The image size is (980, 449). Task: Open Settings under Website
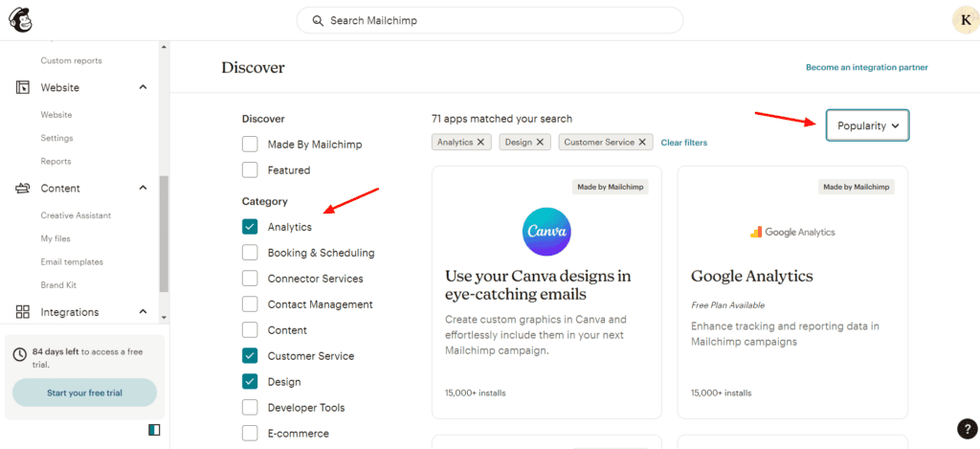point(56,138)
